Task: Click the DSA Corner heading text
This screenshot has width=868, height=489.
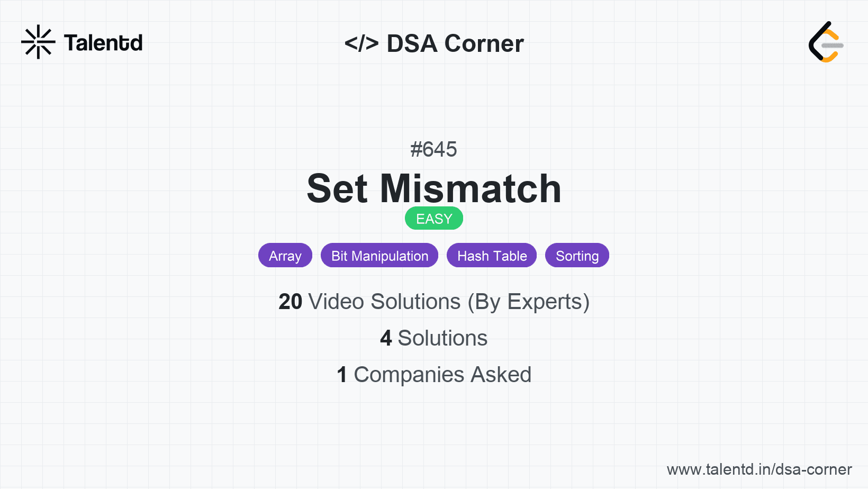Action: pos(455,43)
